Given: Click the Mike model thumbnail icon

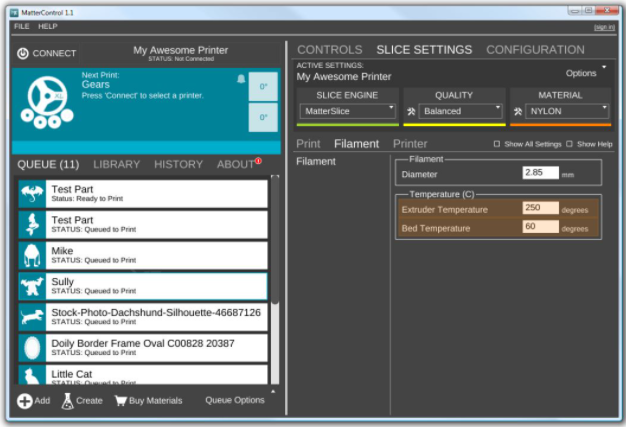Looking at the screenshot, I should pos(32,255).
